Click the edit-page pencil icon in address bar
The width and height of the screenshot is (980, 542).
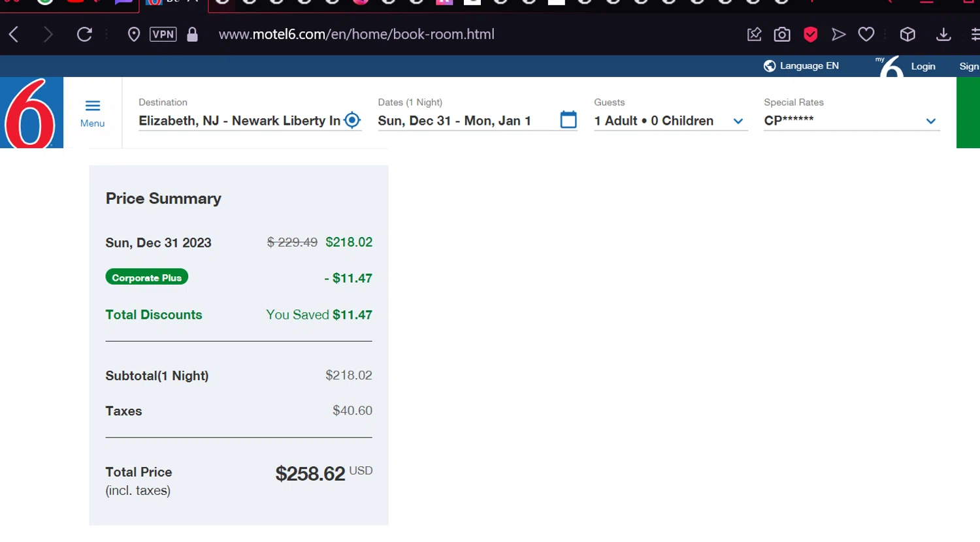[755, 34]
